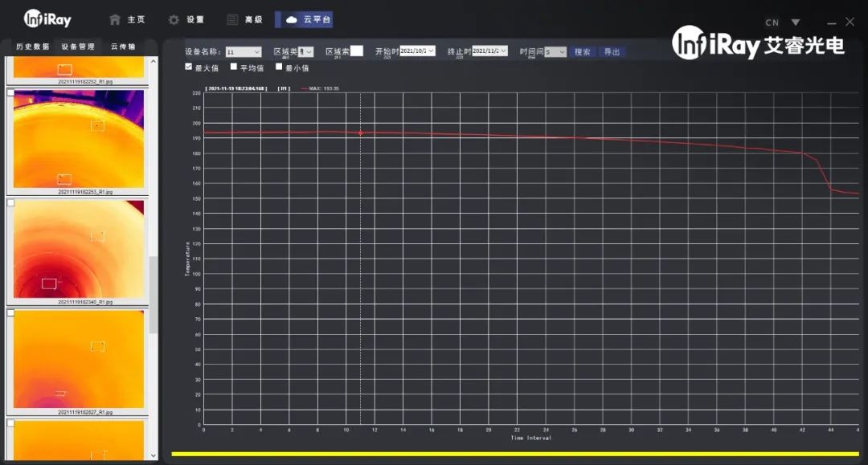
Task: Click the InfiRay logo at top left
Action: (x=47, y=18)
